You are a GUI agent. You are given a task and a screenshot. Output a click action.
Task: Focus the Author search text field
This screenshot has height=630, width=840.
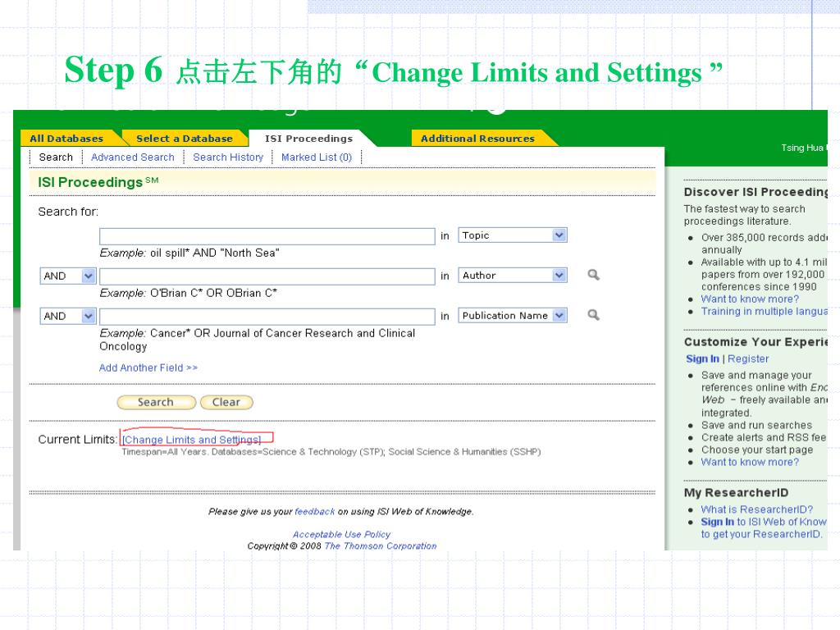point(267,276)
